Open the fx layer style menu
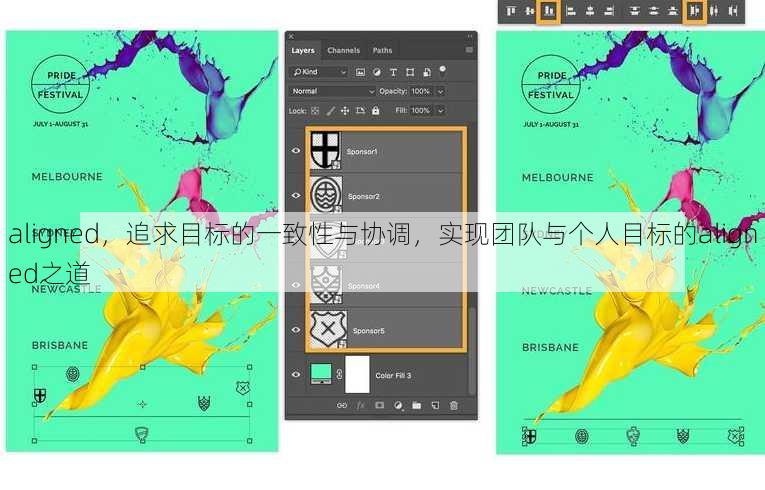 pyautogui.click(x=361, y=406)
